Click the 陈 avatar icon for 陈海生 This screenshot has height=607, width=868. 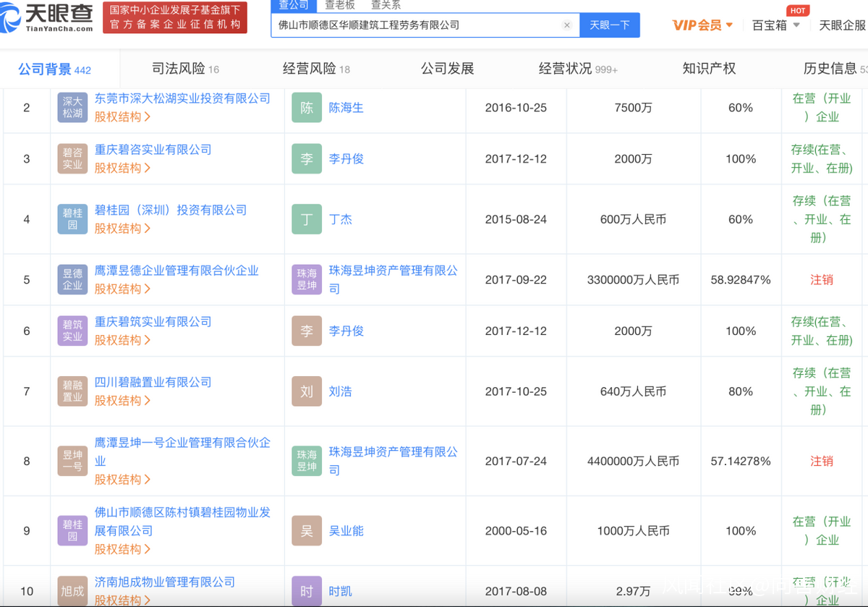click(x=307, y=108)
